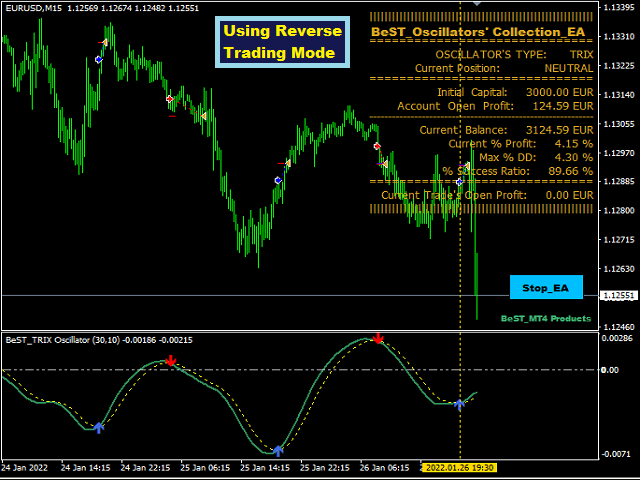The width and height of the screenshot is (640, 480).
Task: Click the blue up arrow on the dotted vertical line
Action: point(459,404)
